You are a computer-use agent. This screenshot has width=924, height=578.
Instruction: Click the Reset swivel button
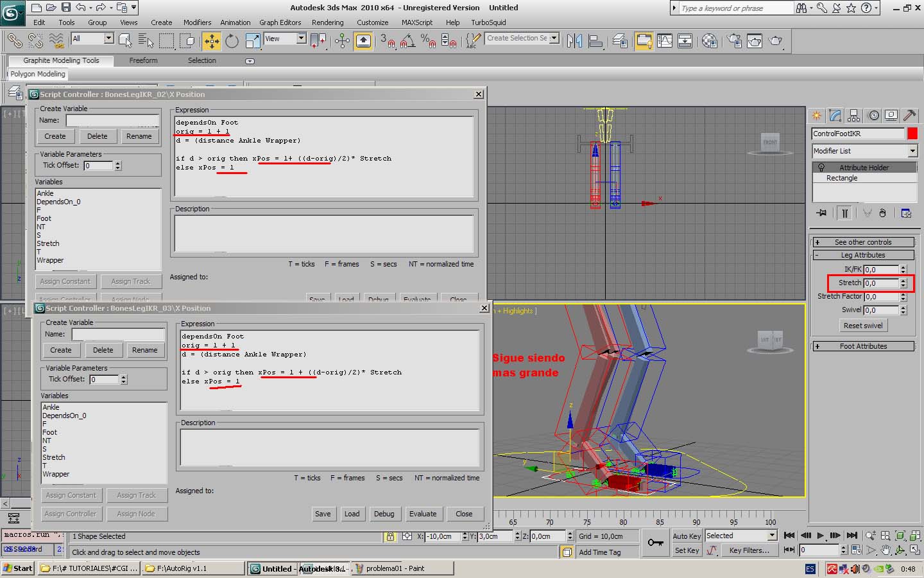click(862, 326)
